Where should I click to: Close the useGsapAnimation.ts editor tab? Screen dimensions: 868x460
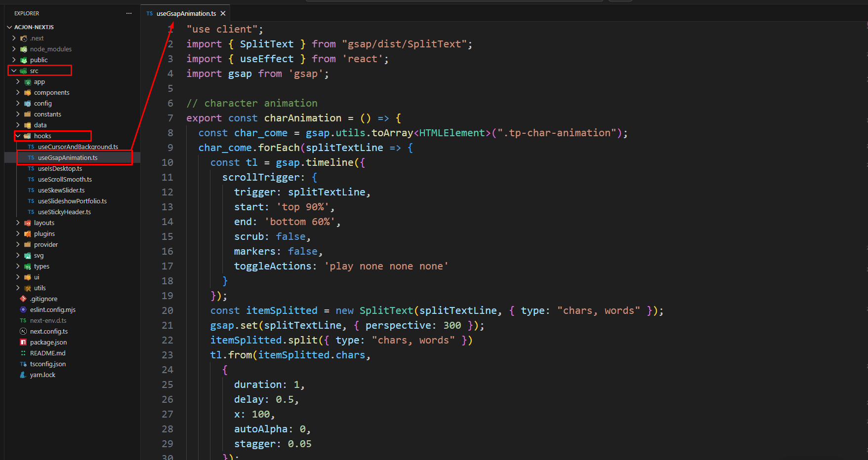223,13
